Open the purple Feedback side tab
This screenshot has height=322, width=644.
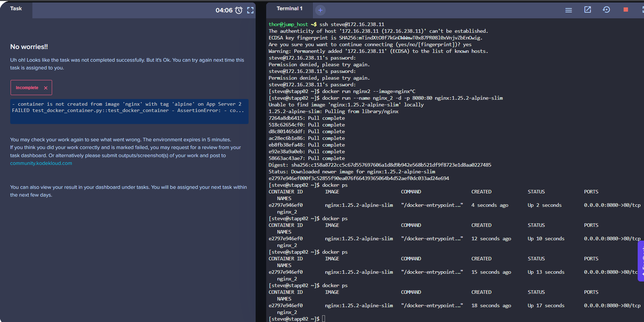[x=641, y=261]
